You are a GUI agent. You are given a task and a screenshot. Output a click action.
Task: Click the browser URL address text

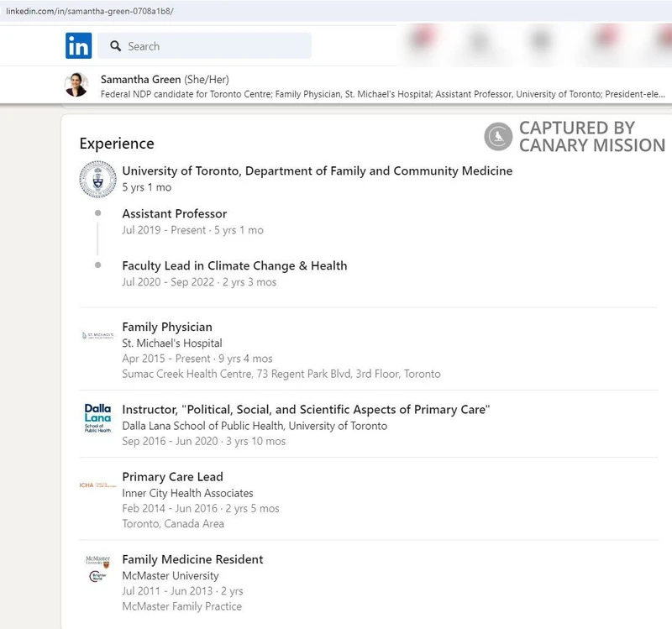(90, 11)
